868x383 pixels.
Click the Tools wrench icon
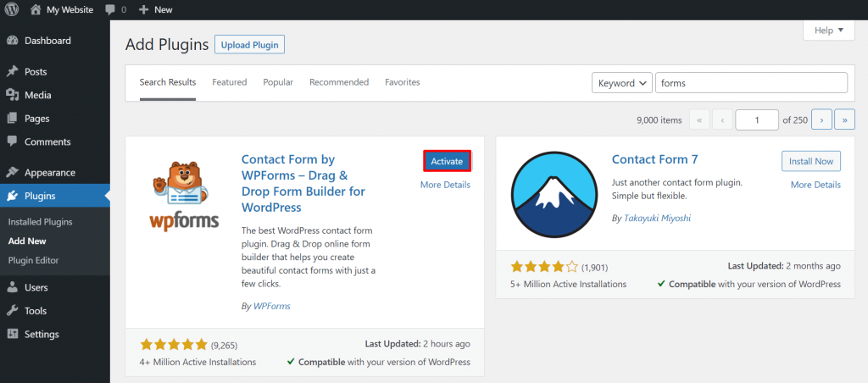click(12, 310)
